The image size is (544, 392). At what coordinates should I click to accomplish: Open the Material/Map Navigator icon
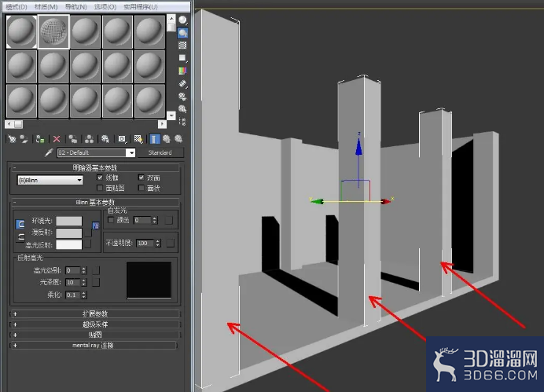click(x=182, y=121)
